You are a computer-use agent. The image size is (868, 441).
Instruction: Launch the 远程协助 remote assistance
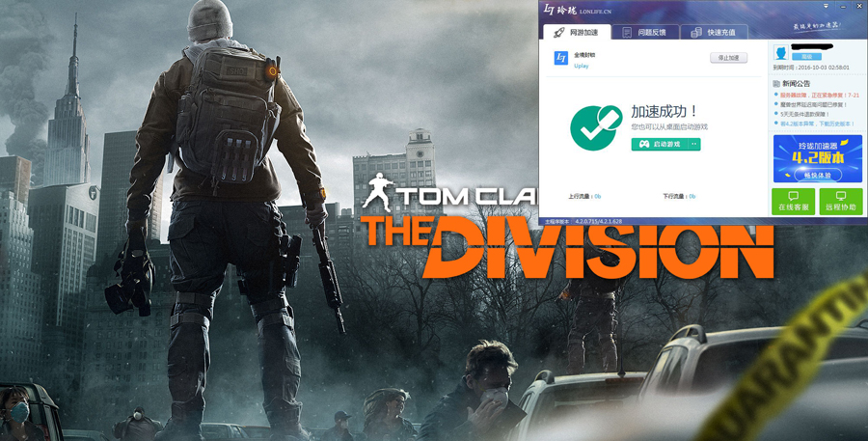[840, 201]
